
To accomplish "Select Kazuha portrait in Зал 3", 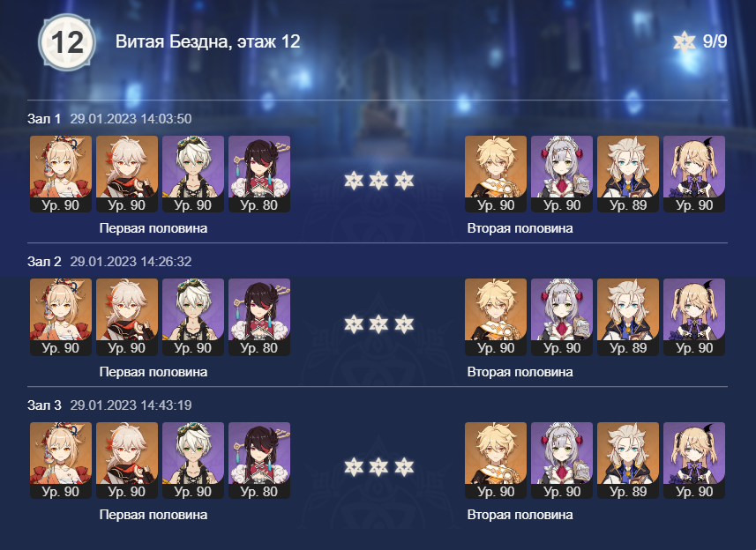I will pyautogui.click(x=127, y=460).
